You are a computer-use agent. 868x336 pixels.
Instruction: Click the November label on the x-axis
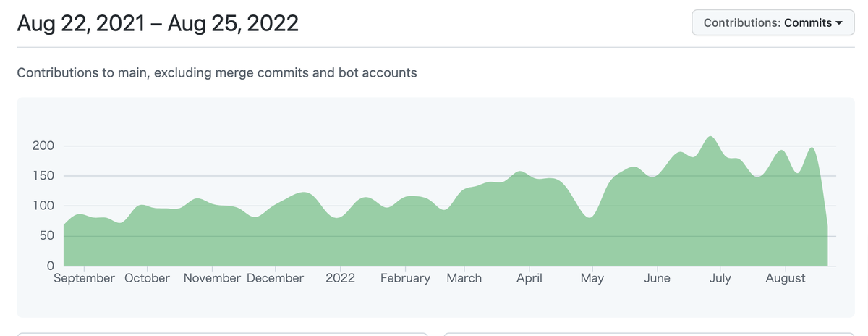pyautogui.click(x=212, y=278)
